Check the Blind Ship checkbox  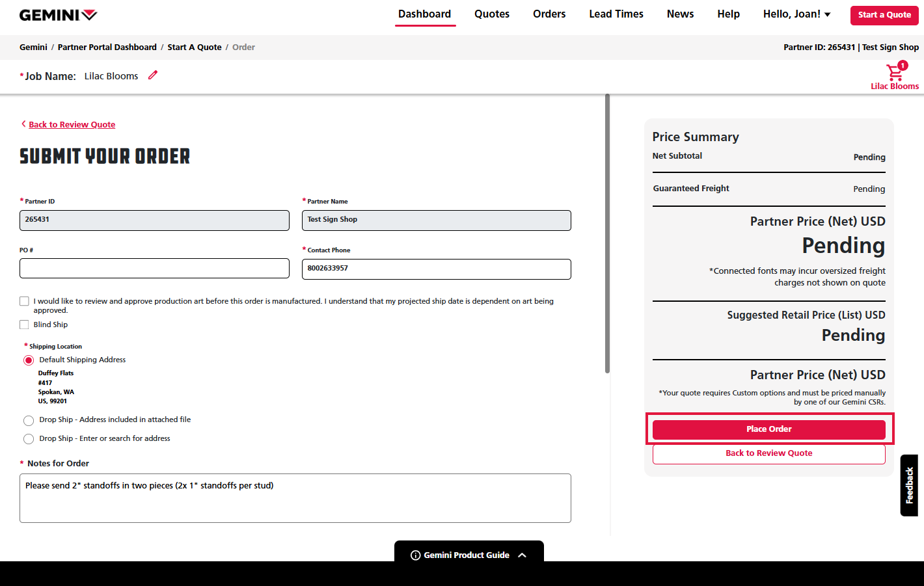click(25, 325)
